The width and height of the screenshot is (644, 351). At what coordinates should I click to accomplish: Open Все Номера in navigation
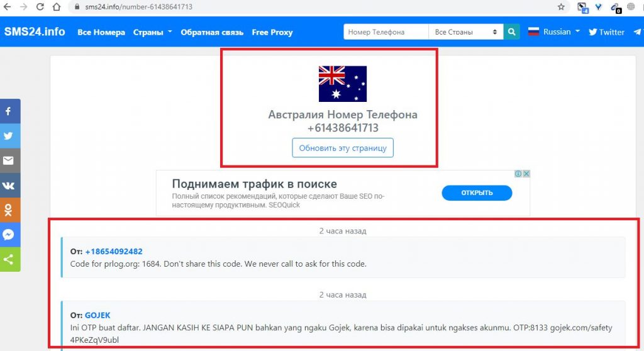(101, 32)
